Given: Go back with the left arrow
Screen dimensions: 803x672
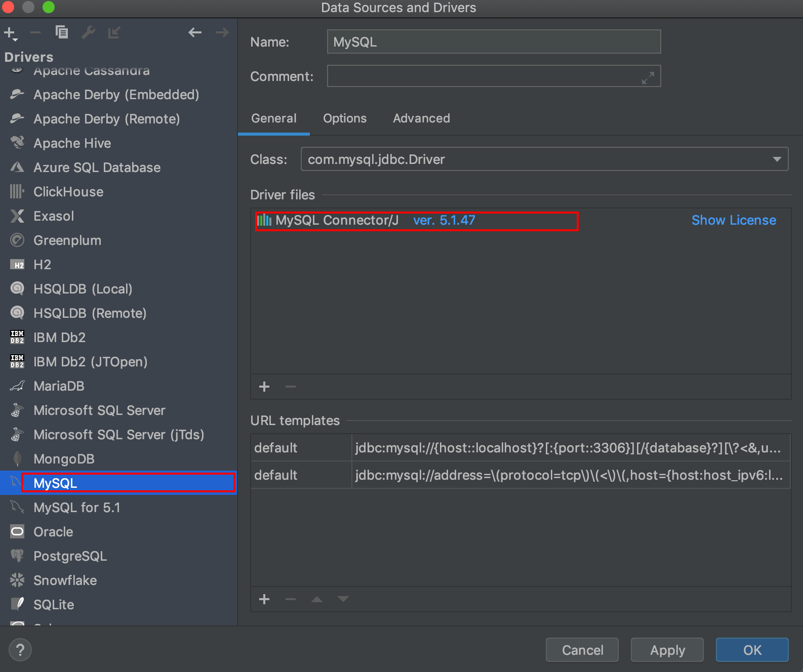Looking at the screenshot, I should 195,33.
